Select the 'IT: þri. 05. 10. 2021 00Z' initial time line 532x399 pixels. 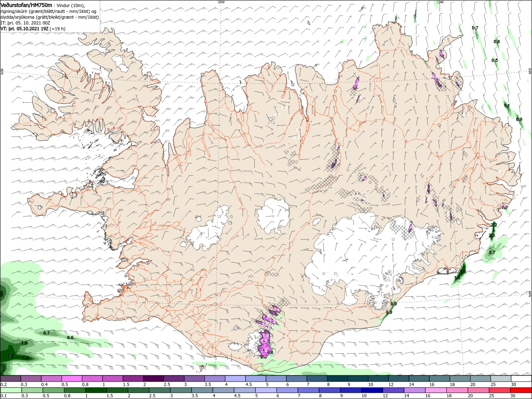[x=25, y=23]
